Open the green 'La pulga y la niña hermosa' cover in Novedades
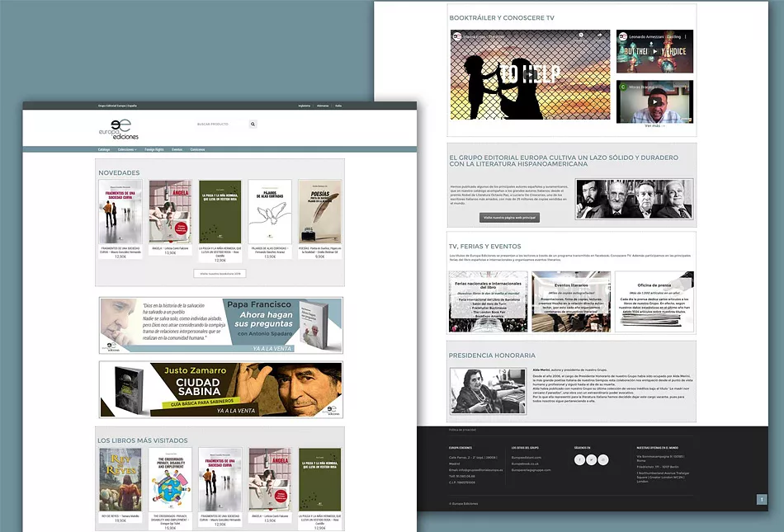Image resolution: width=784 pixels, height=532 pixels. point(220,212)
